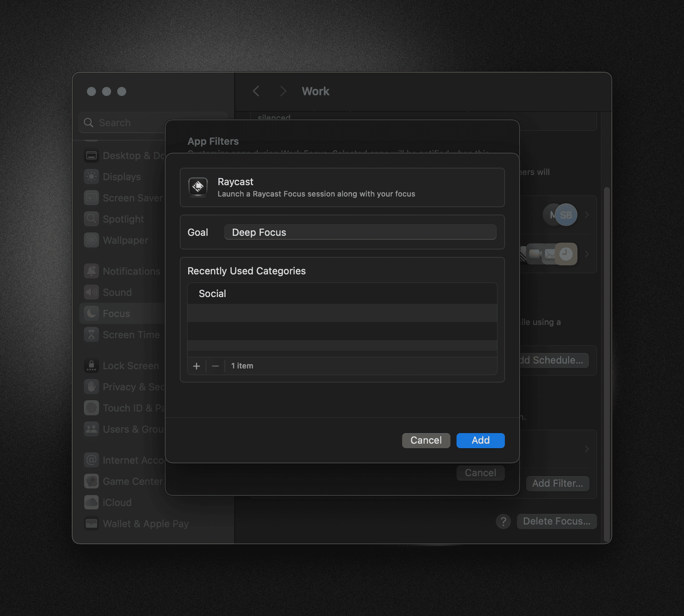
Task: Click the Raycast app icon in the dialog
Action: 198,187
